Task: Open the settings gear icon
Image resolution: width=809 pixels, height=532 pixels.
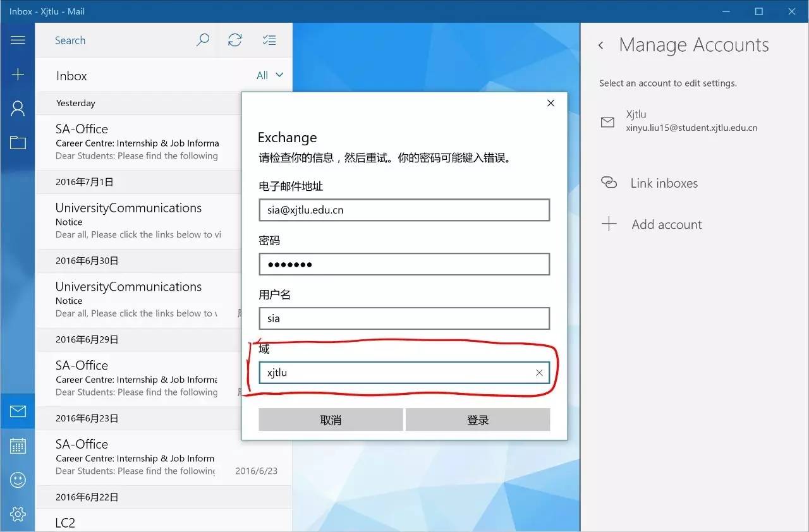Action: point(18,514)
